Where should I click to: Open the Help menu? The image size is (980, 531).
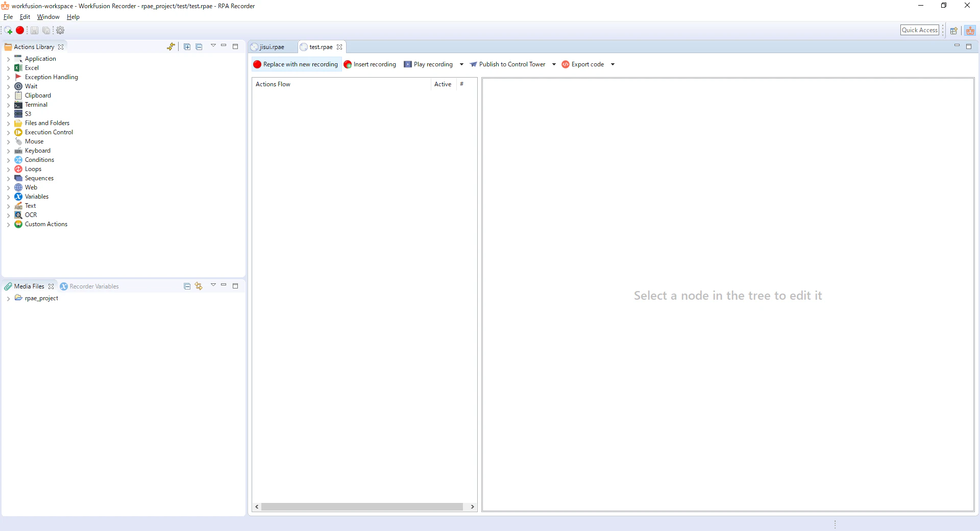click(x=73, y=17)
